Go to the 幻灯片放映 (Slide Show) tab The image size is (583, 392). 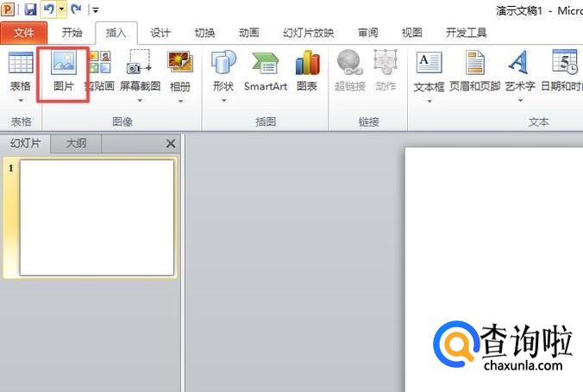(308, 33)
